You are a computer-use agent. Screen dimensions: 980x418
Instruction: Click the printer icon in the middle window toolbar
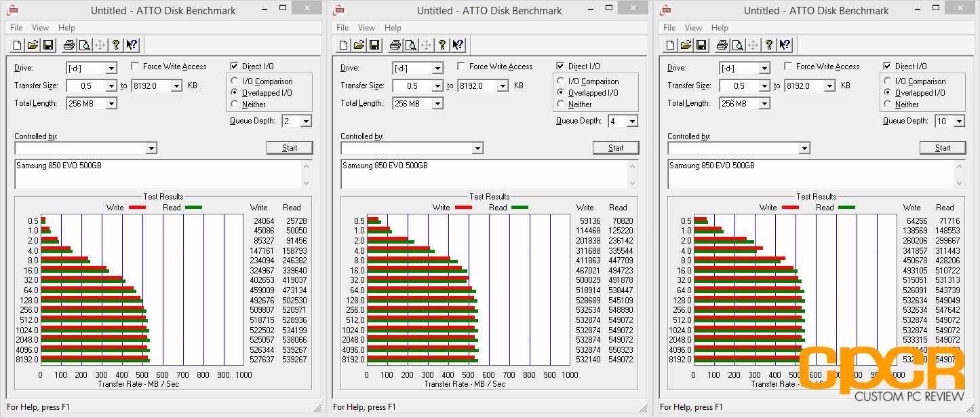(x=395, y=45)
